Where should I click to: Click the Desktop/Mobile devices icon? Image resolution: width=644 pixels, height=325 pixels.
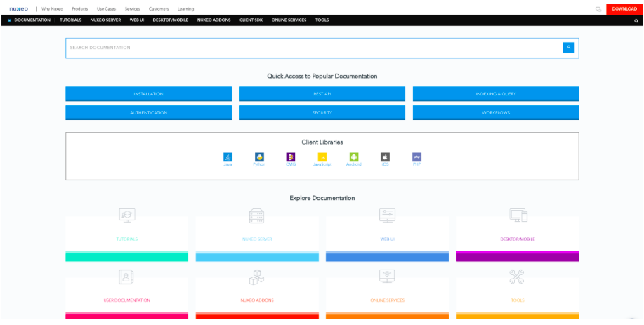click(518, 215)
